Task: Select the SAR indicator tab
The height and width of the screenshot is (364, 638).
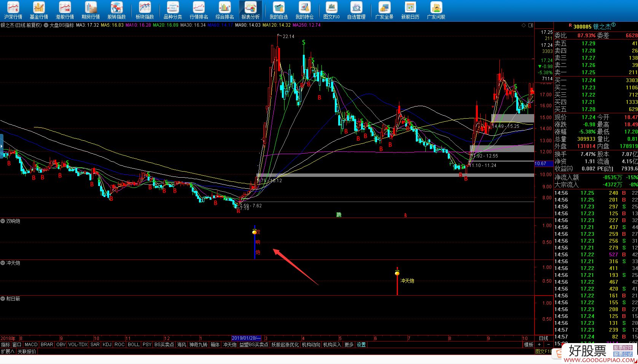Action: (x=95, y=345)
